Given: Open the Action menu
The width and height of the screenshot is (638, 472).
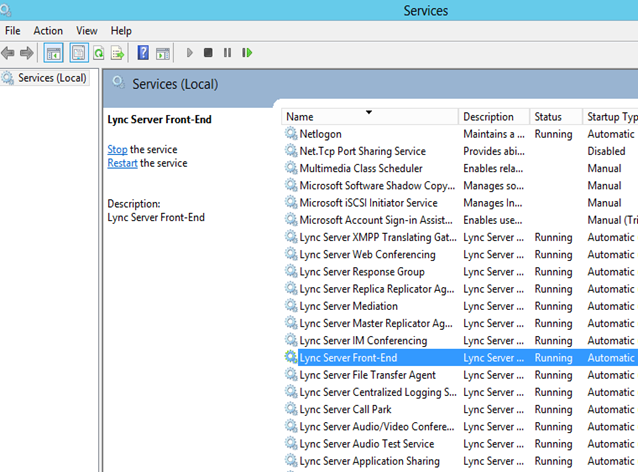Looking at the screenshot, I should click(x=48, y=31).
